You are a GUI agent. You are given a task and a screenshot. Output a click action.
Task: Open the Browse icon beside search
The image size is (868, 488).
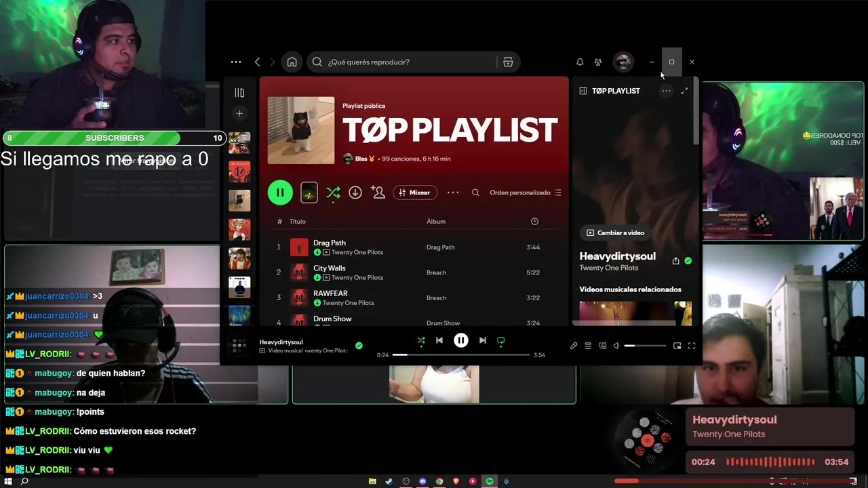pos(508,62)
